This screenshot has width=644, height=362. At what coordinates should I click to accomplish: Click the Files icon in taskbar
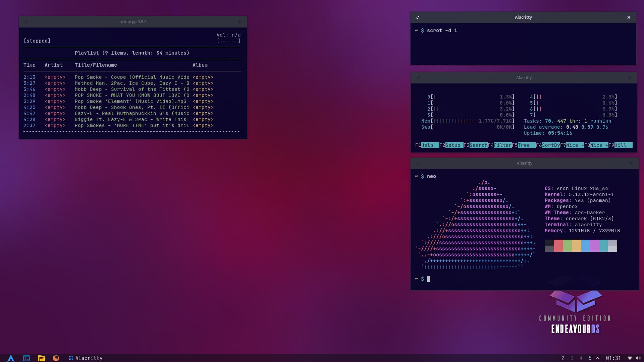(41, 358)
